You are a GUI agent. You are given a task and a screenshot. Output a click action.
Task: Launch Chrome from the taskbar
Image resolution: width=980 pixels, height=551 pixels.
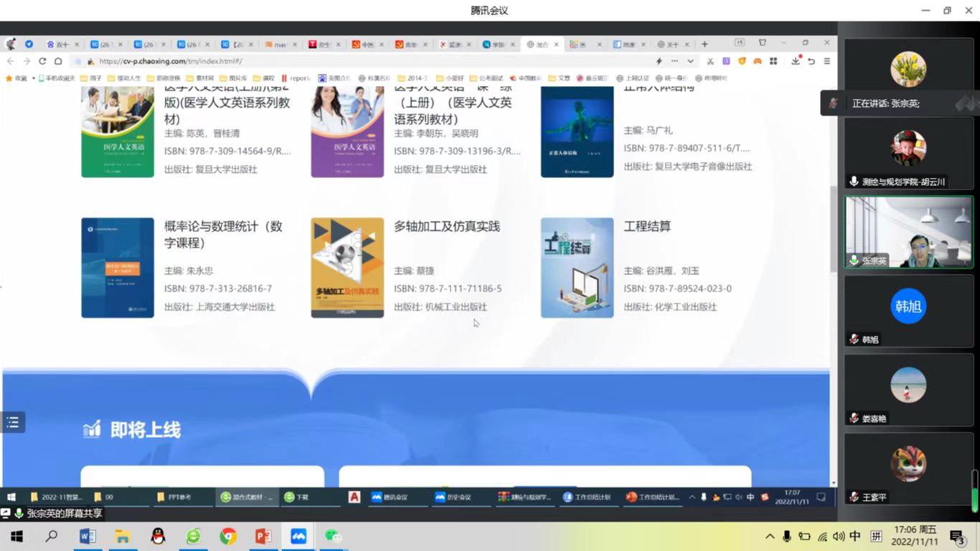click(x=228, y=536)
